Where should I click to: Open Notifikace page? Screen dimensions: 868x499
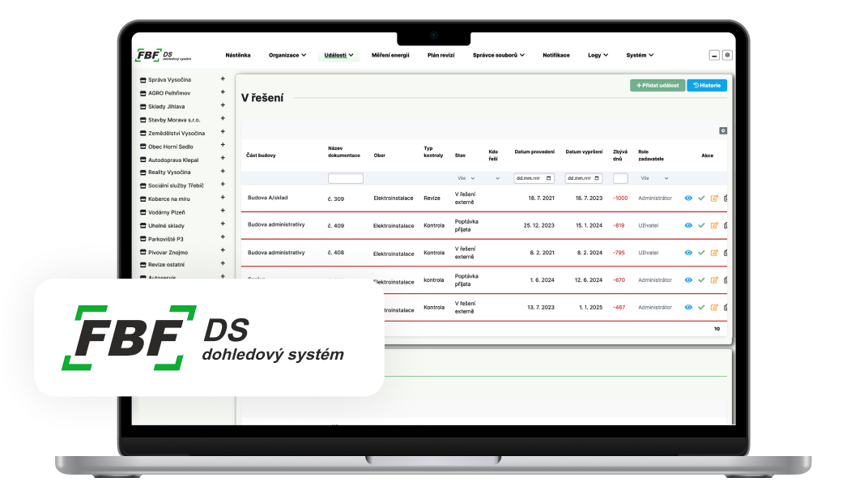click(x=556, y=55)
